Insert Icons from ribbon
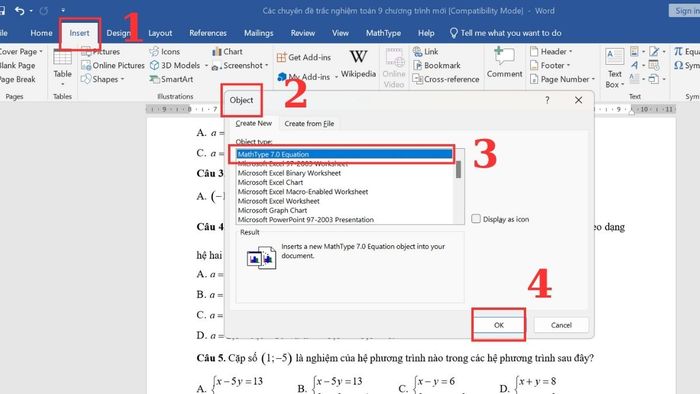Screen dimensions: 700x394 click(x=165, y=52)
